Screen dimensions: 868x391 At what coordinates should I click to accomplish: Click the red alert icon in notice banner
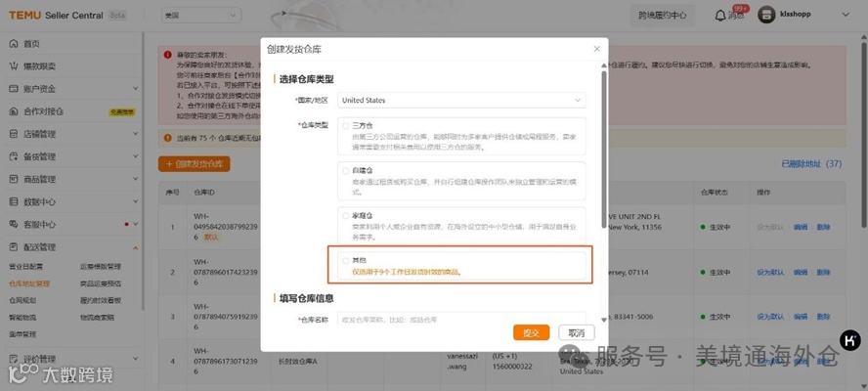[168, 55]
